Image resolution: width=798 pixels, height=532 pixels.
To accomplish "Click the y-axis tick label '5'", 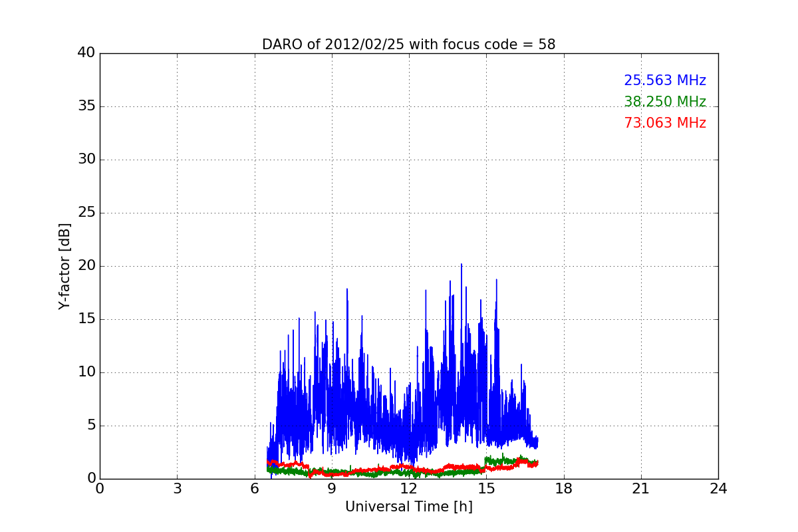I will pos(90,426).
